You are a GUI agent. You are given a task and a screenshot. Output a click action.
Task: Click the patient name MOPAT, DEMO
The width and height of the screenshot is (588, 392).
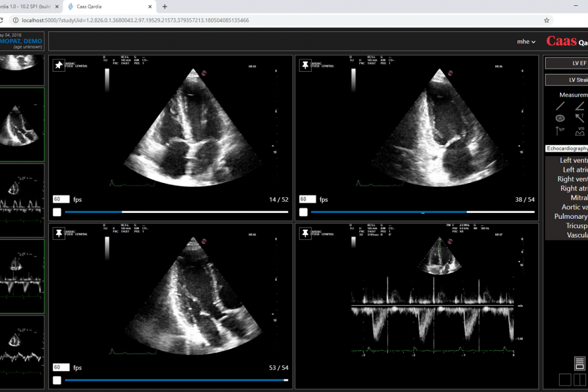pos(21,41)
